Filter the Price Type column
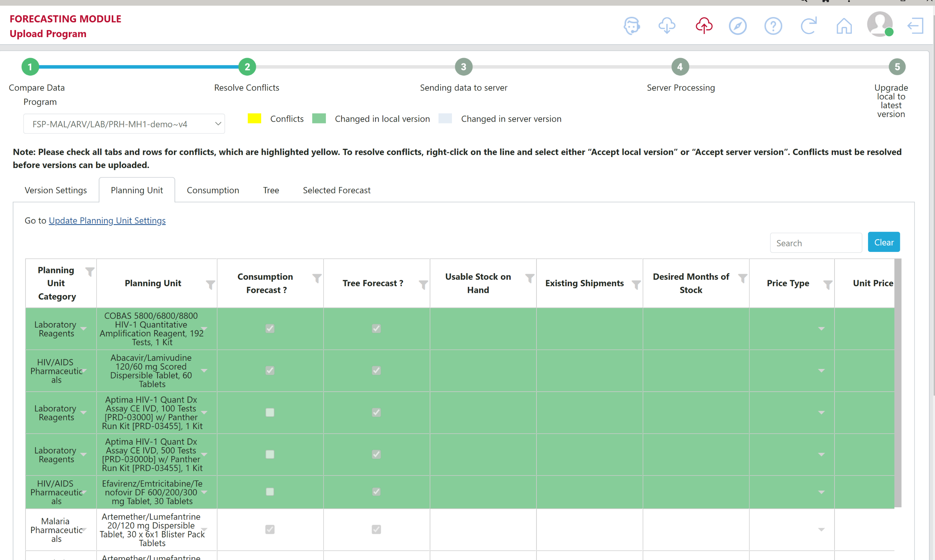 828,285
